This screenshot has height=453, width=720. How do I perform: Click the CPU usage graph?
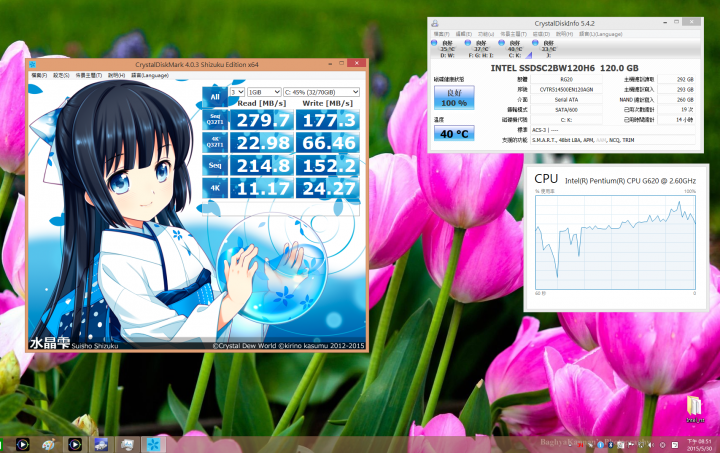615,242
